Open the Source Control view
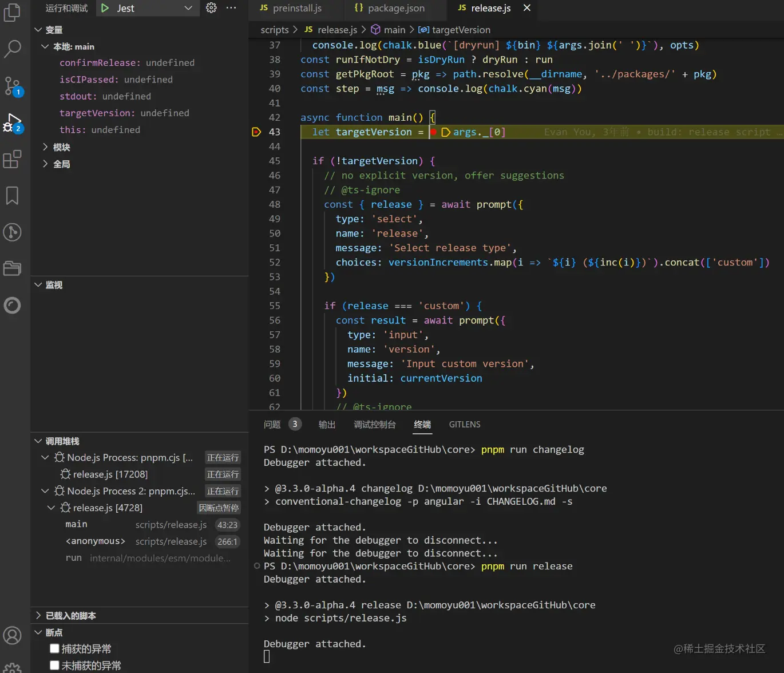This screenshot has height=673, width=784. [12, 86]
